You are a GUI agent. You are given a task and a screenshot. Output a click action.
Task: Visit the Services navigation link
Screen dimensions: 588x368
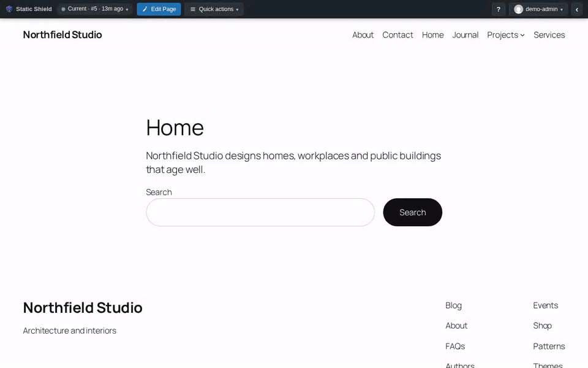click(x=549, y=35)
